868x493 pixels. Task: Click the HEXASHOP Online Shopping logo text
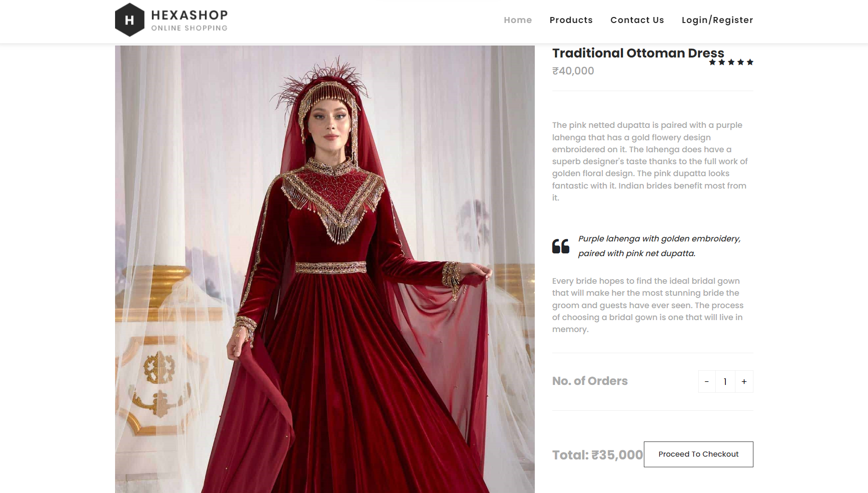pyautogui.click(x=190, y=20)
